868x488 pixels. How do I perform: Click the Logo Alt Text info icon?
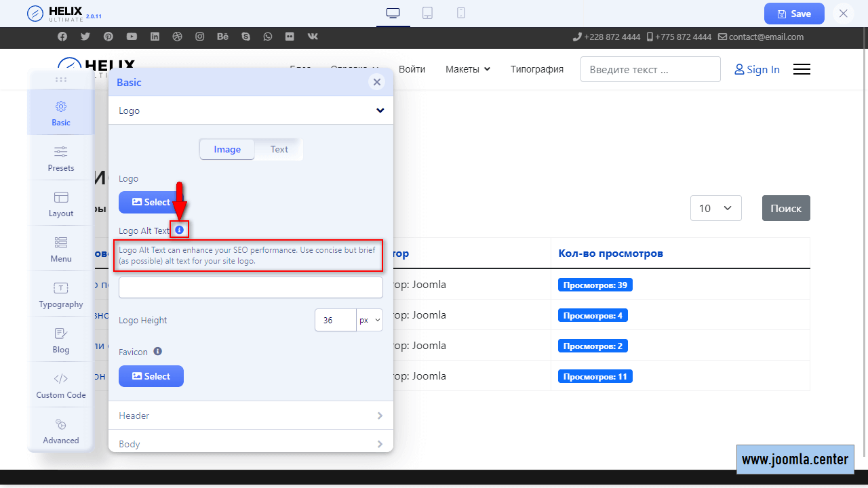click(179, 230)
